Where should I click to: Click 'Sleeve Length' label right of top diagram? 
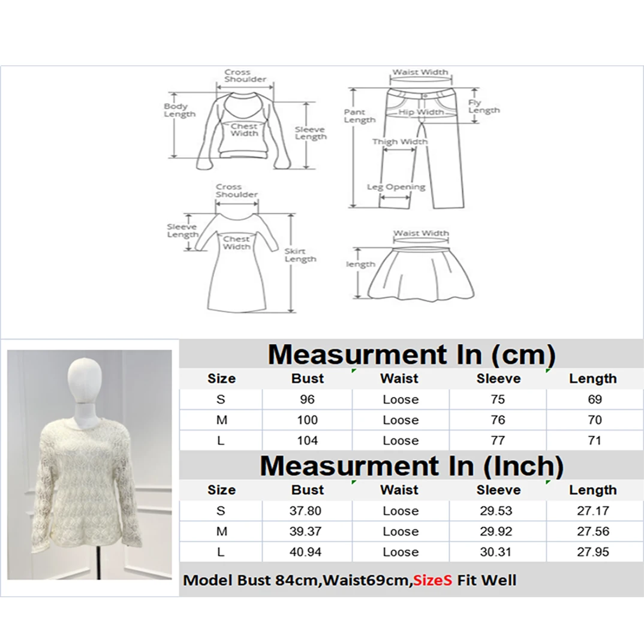coord(311,133)
